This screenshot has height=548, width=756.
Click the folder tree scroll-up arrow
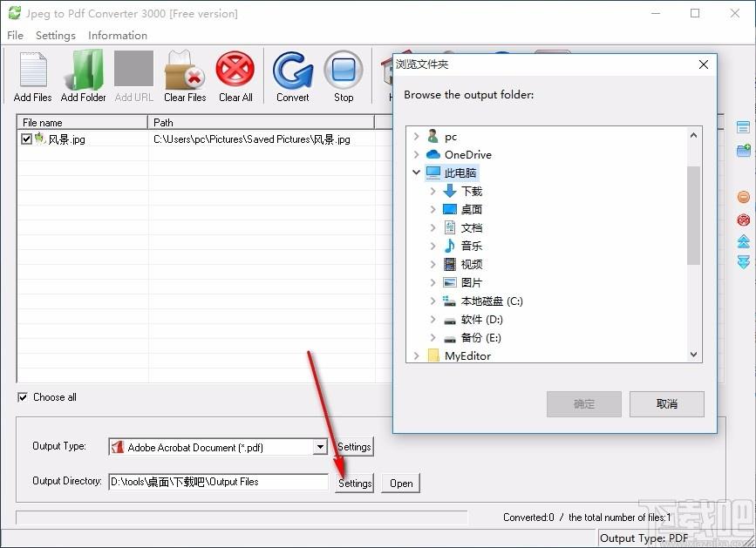pyautogui.click(x=693, y=135)
